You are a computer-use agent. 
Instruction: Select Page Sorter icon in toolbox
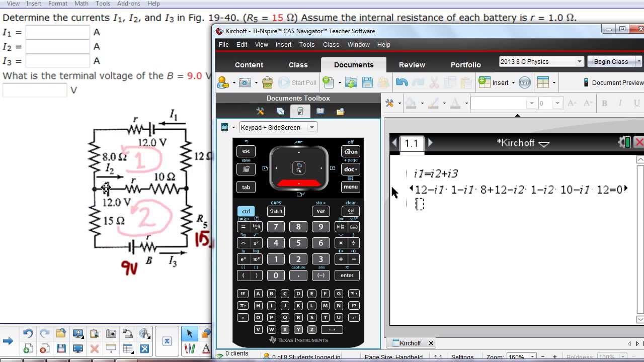tap(280, 112)
